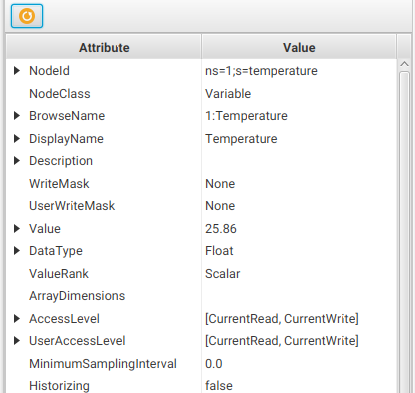Select the ValueRank attribute label
The image size is (415, 393).
tap(59, 274)
